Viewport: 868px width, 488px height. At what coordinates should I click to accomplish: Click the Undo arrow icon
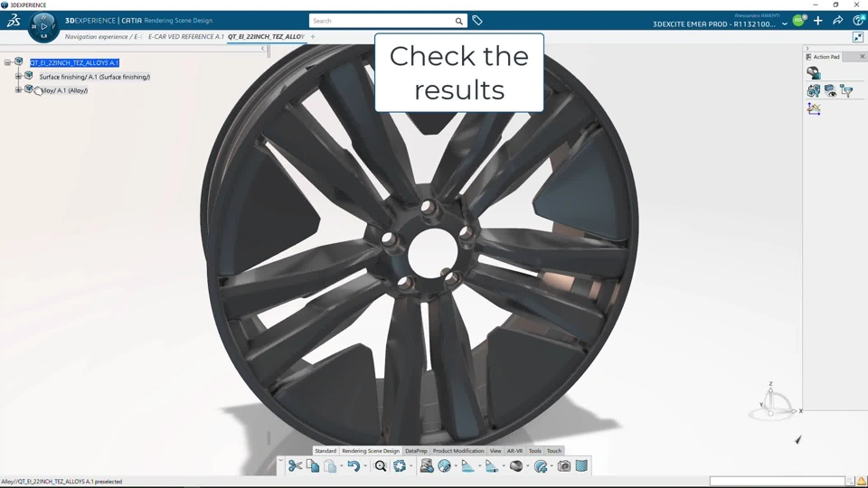pyautogui.click(x=354, y=466)
